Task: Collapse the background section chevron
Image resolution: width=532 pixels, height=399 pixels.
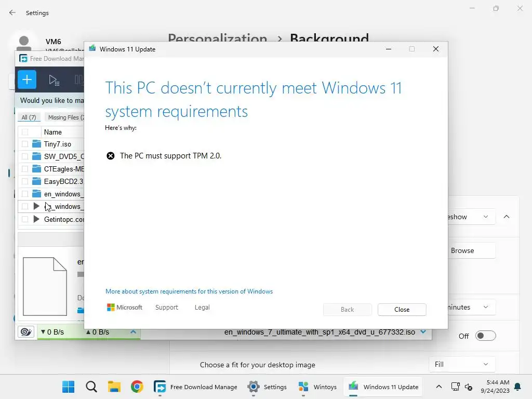Action: (x=507, y=217)
